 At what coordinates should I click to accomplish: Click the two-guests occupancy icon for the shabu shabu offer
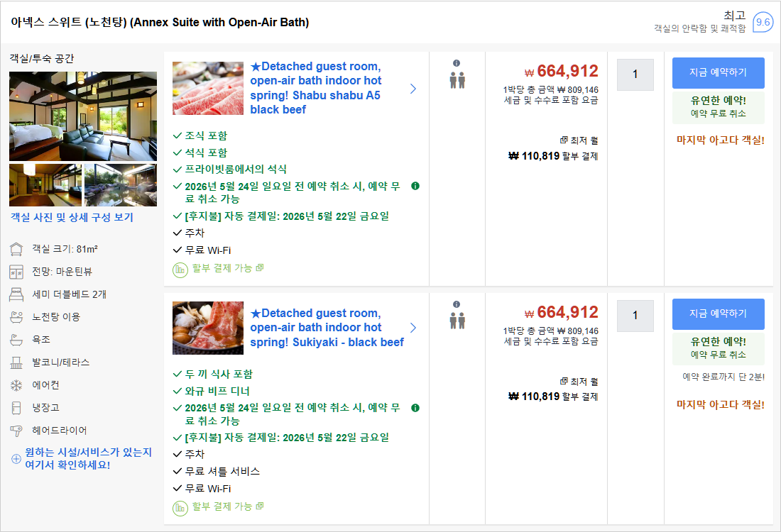(457, 79)
